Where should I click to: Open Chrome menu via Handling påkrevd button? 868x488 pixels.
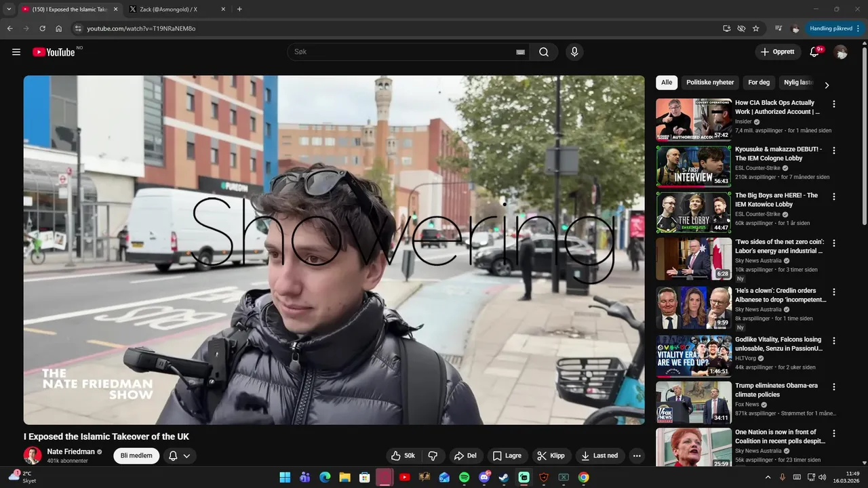(x=834, y=28)
